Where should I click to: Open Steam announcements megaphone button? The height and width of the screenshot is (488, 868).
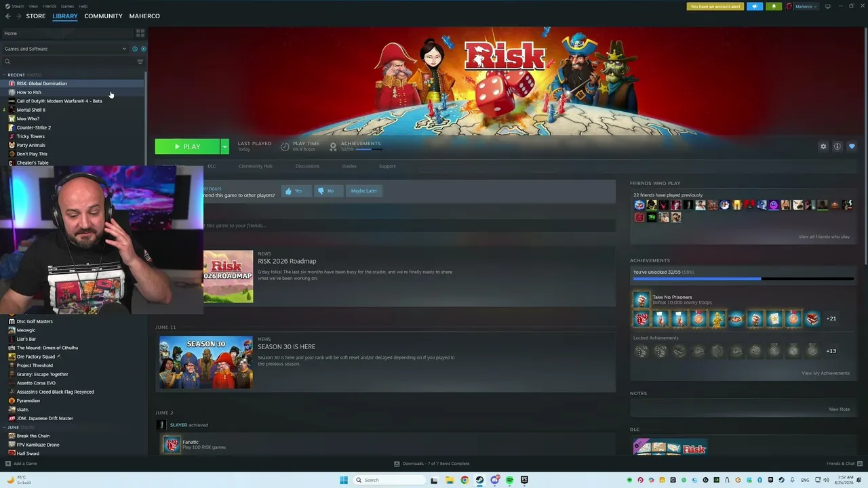(755, 7)
